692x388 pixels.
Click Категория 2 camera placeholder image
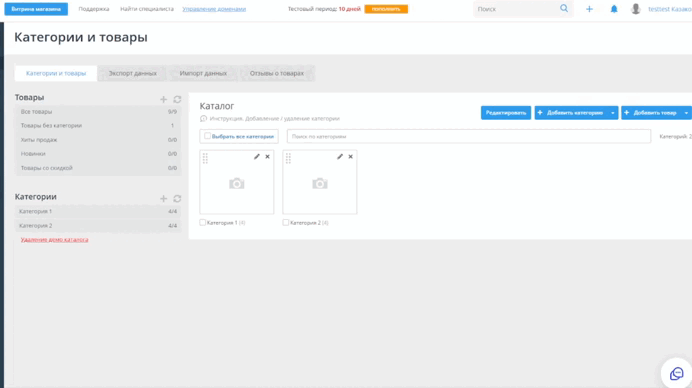point(320,183)
